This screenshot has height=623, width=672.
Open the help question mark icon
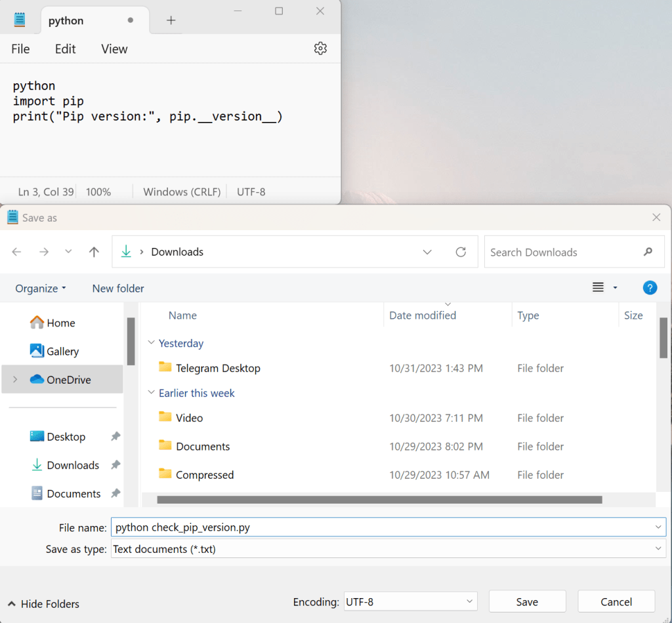649,288
